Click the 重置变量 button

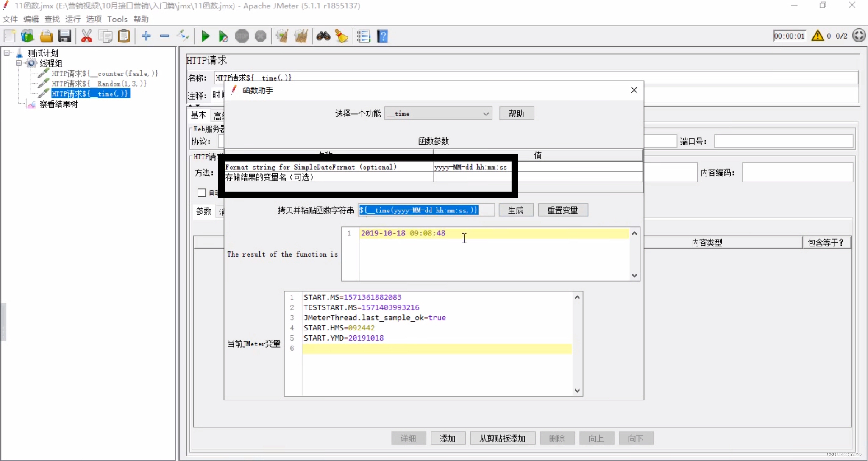(563, 210)
